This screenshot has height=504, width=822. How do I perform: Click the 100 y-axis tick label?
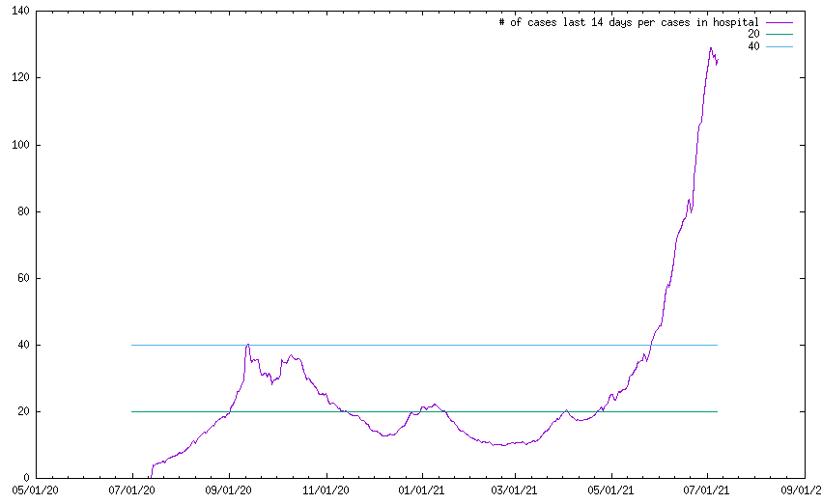[19, 145]
